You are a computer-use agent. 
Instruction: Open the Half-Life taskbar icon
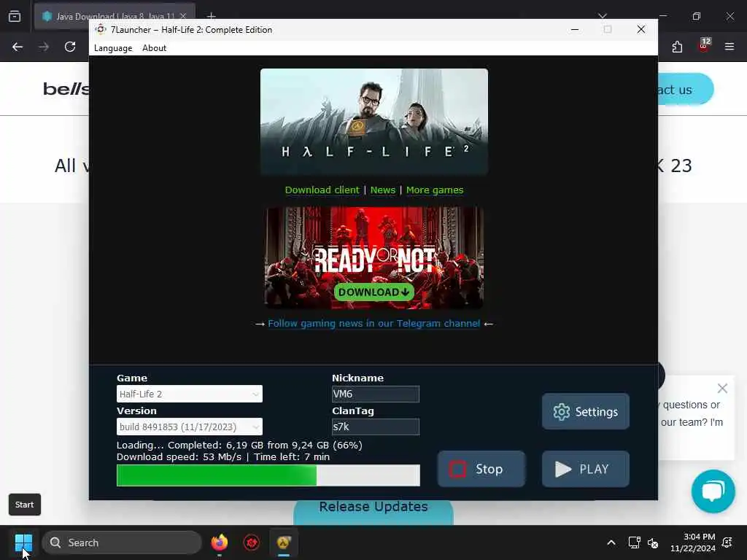point(284,542)
